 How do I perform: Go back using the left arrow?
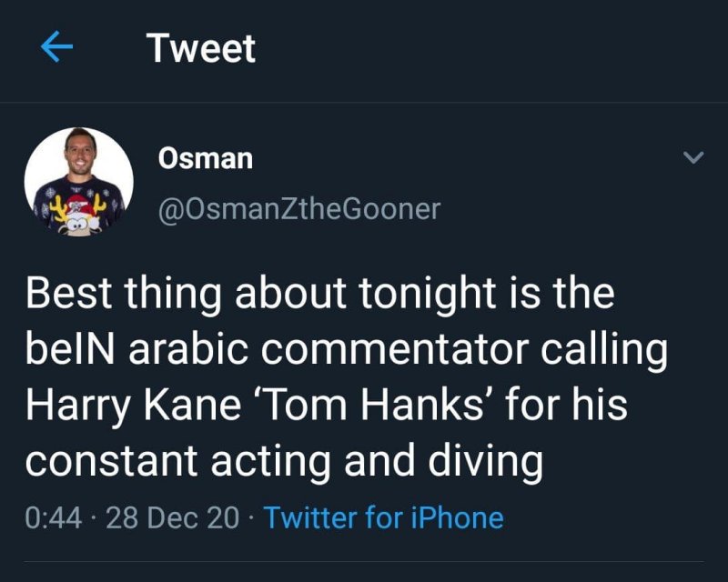click(x=57, y=48)
